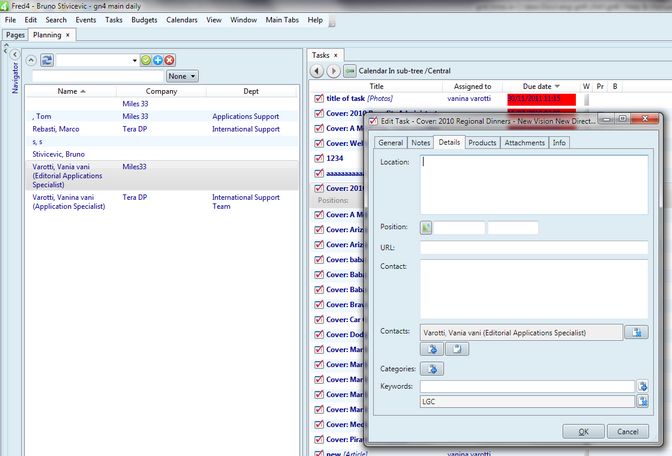Sort contacts by Dept column header
Screen dimensions: 672x456
[x=251, y=91]
